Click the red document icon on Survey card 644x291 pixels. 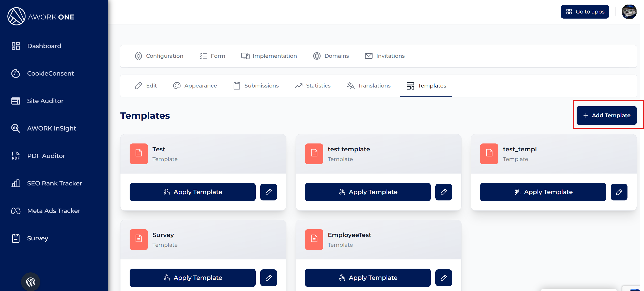click(x=139, y=239)
